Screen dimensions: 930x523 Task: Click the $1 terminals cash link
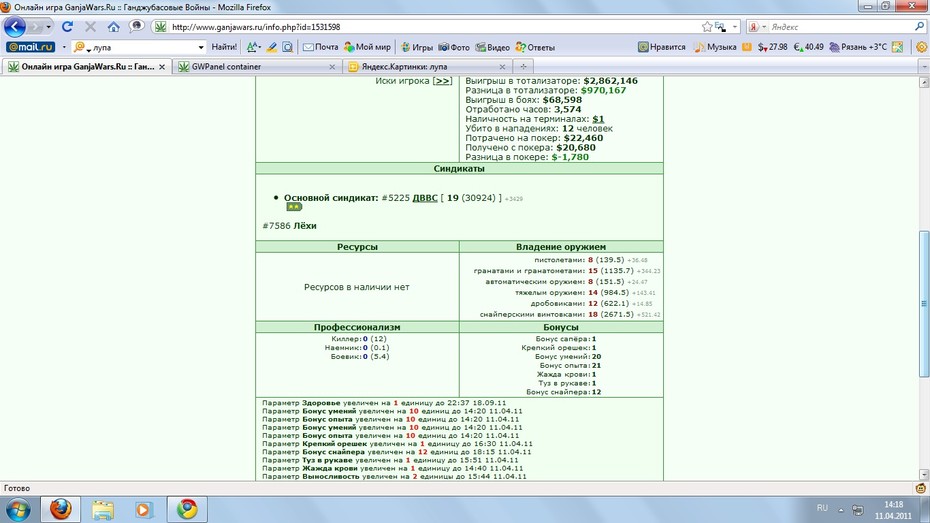coord(598,119)
